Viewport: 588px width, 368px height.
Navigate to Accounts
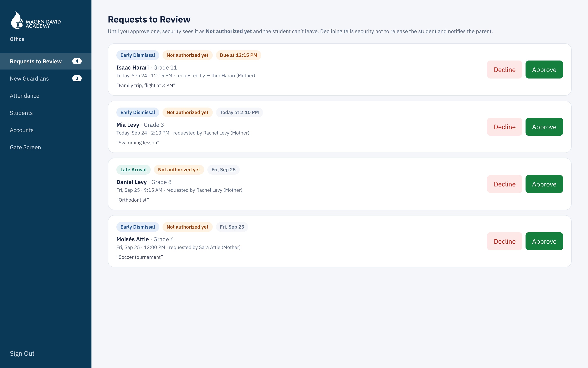[46, 130]
